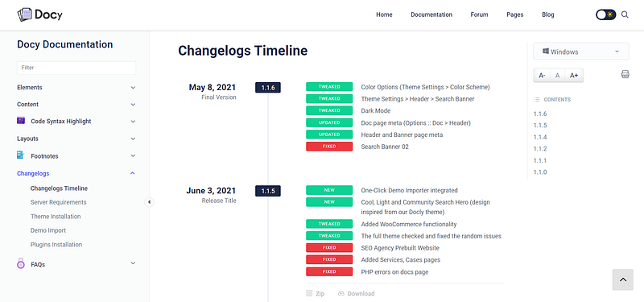Click the FAQs lock icon
Viewport: 644px width, 302px height.
pyautogui.click(x=21, y=263)
